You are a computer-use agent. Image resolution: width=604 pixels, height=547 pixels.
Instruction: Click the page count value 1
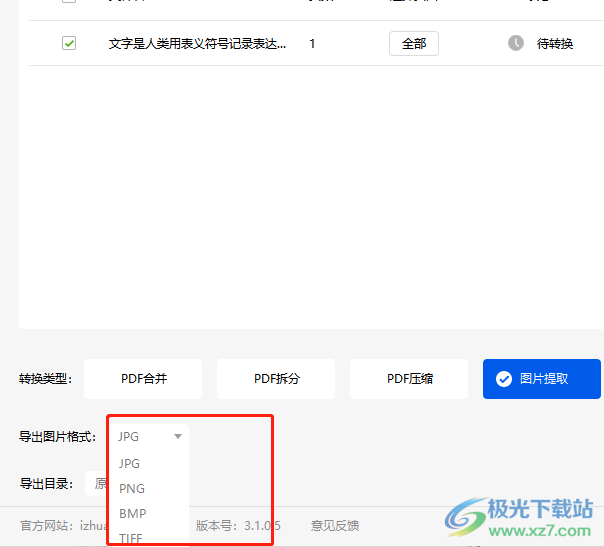(x=313, y=44)
